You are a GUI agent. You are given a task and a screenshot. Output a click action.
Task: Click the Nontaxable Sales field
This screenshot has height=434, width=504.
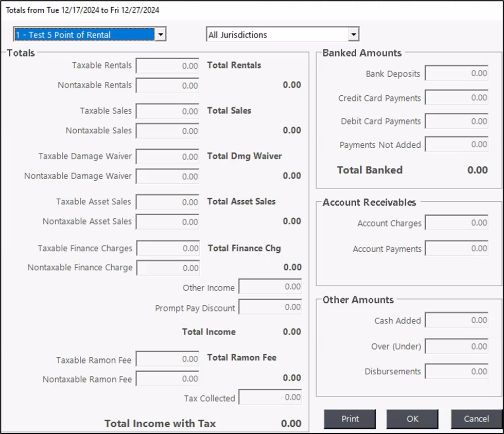(x=168, y=131)
